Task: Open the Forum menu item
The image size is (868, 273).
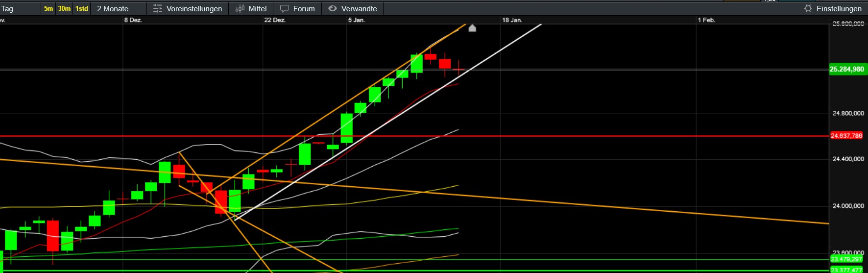Action: click(304, 9)
